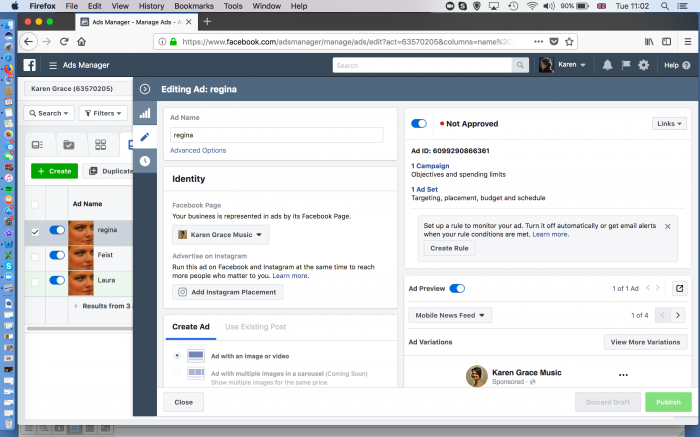Check the Feist row checkbox
Screen dimensions: 700x437
coord(35,257)
